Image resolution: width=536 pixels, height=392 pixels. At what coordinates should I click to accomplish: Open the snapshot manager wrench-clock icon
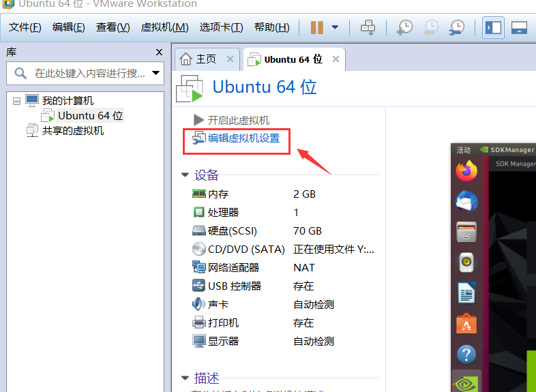(457, 27)
